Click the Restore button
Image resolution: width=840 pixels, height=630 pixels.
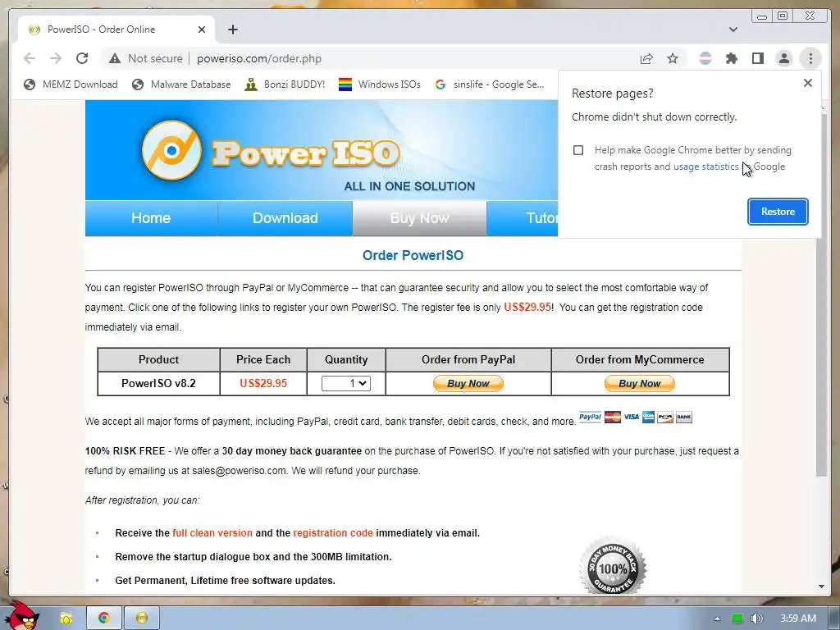pos(778,212)
